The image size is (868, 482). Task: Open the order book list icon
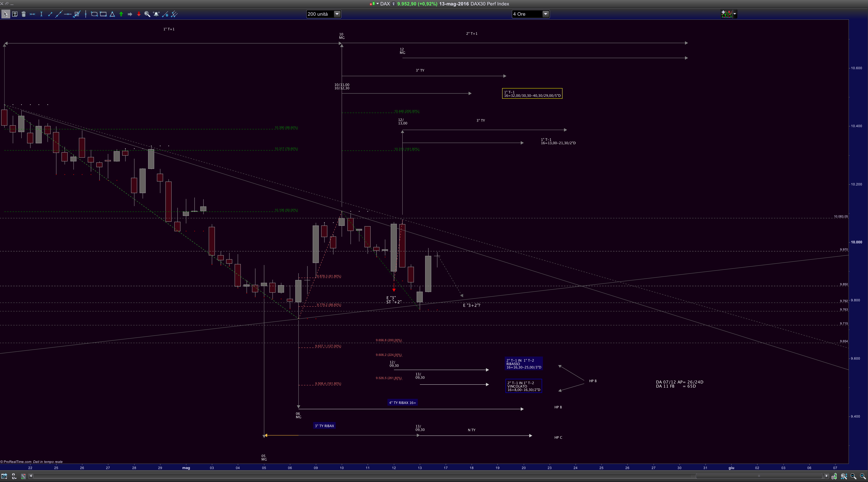coord(23,476)
